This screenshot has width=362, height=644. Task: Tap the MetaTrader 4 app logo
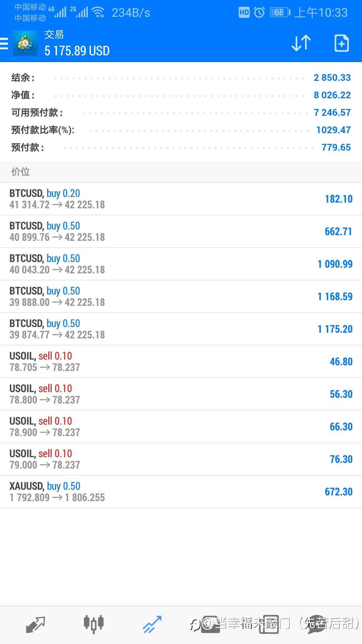pyautogui.click(x=25, y=43)
